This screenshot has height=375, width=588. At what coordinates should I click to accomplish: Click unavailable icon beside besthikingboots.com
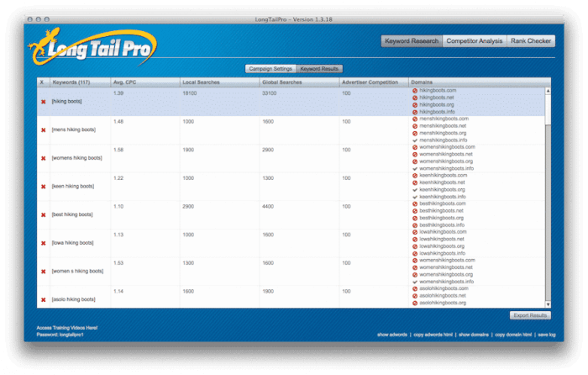(x=415, y=203)
